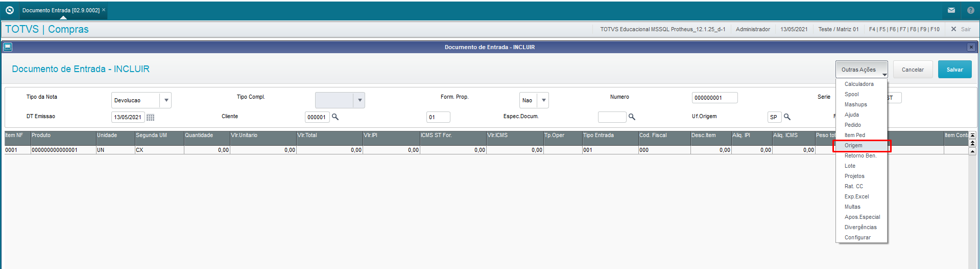Image resolution: width=980 pixels, height=269 pixels.
Task: Click product cell 000000000000001
Action: [63, 150]
